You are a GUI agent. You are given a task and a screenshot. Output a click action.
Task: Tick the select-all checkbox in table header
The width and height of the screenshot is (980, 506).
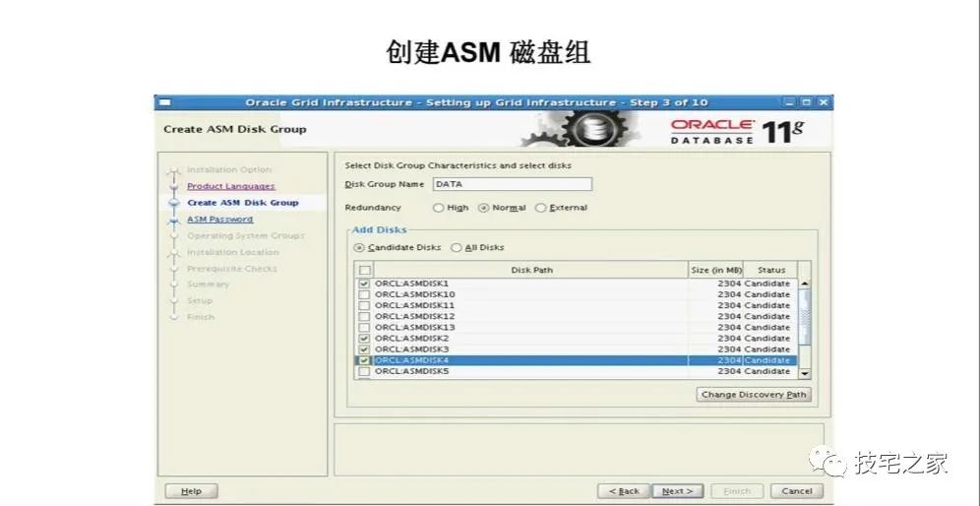[364, 270]
